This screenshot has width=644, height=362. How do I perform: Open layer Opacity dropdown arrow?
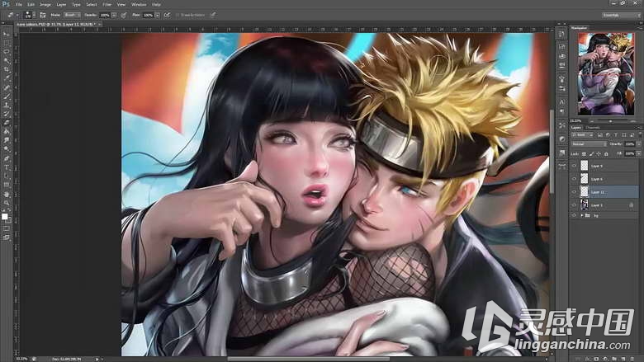tap(638, 144)
